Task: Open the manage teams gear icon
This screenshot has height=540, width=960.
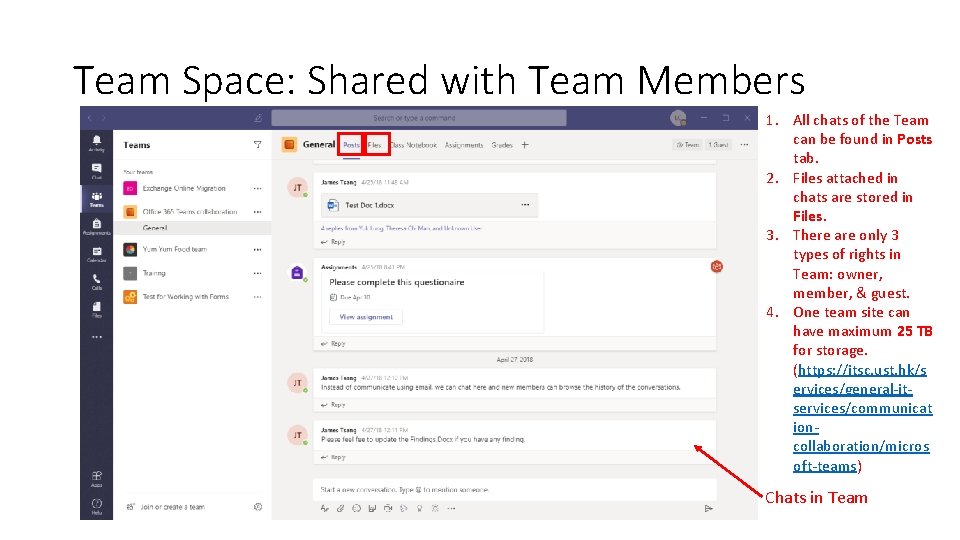Action: point(258,507)
